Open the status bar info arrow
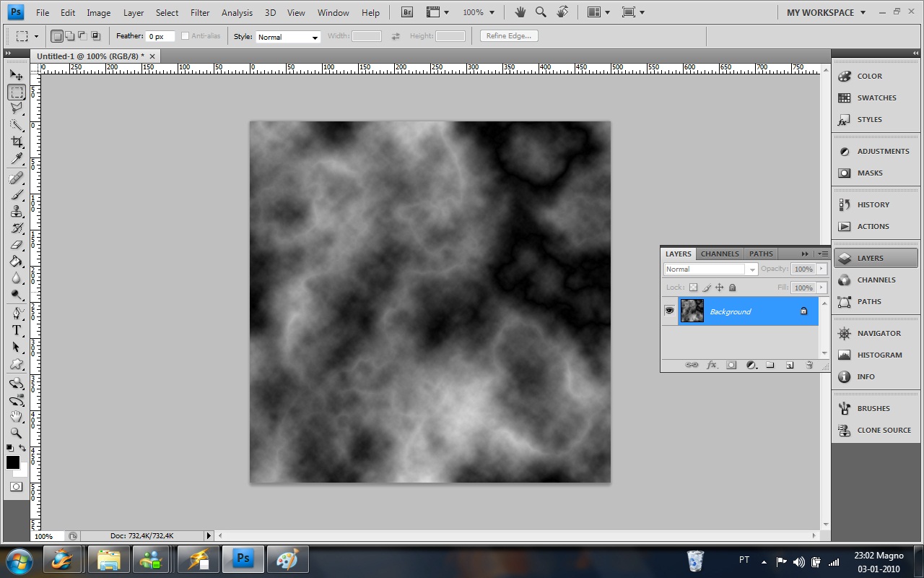 pyautogui.click(x=209, y=536)
